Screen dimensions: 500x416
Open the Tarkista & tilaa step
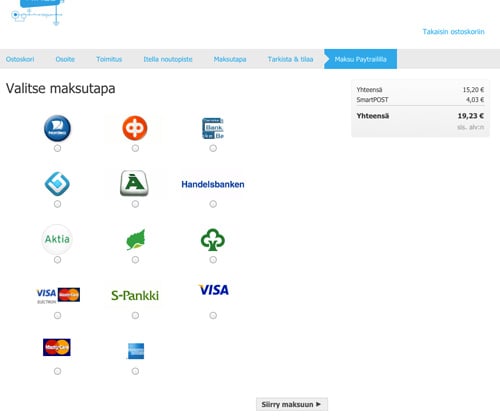[x=290, y=59]
